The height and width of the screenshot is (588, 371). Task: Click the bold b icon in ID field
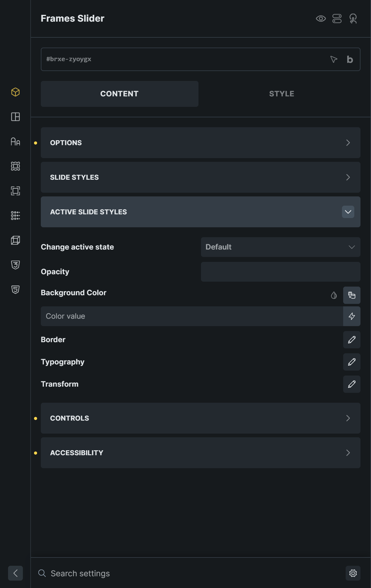(350, 59)
